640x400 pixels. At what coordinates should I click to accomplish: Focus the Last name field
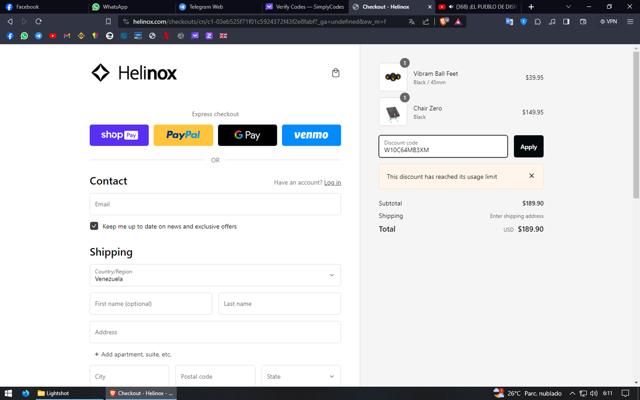click(x=280, y=304)
